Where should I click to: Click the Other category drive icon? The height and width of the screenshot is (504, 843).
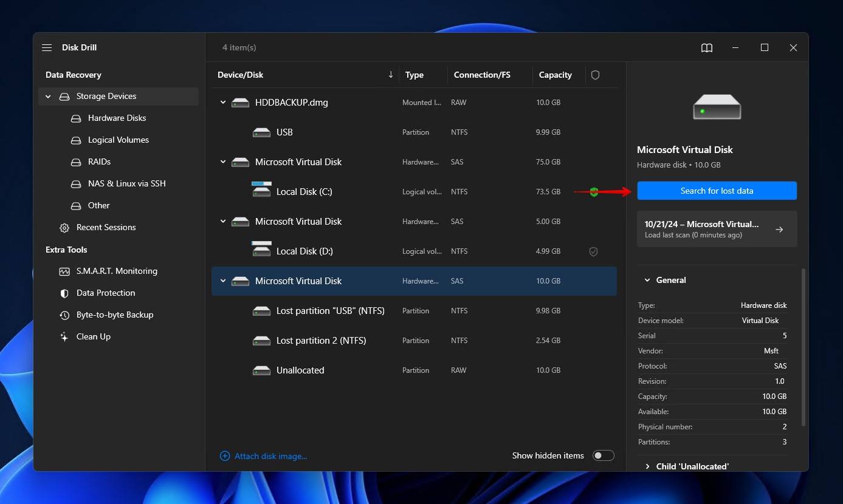pos(76,206)
